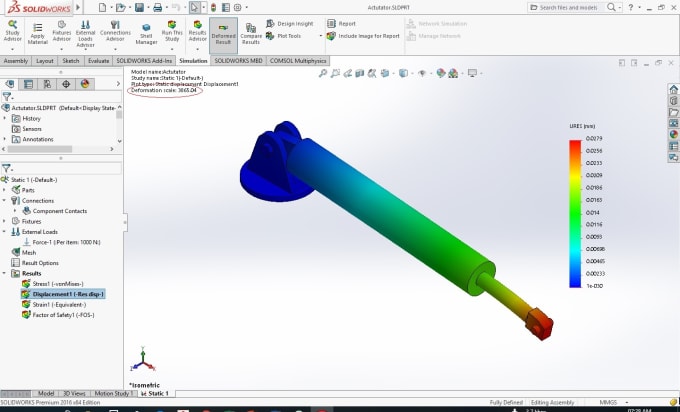
Task: Select the PropertyManager tab
Action: click(29, 84)
